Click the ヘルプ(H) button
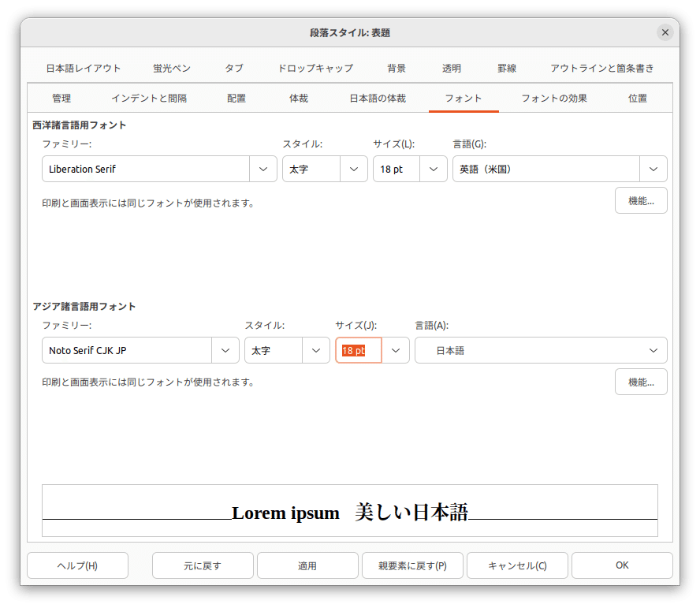This screenshot has height=608, width=700. click(x=78, y=565)
